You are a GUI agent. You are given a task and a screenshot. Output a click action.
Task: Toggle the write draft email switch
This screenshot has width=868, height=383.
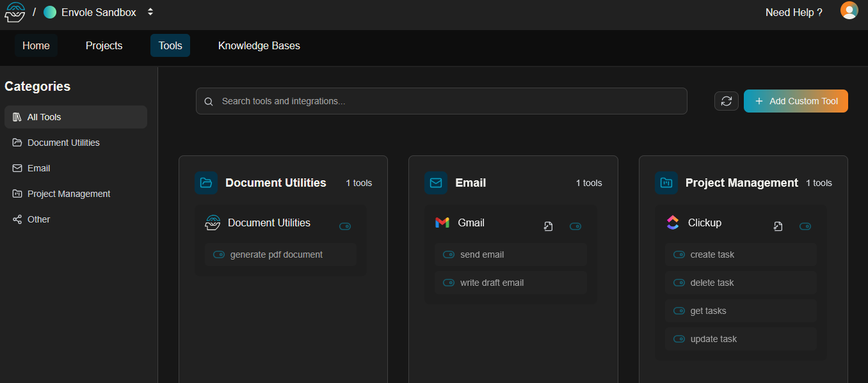tap(449, 283)
